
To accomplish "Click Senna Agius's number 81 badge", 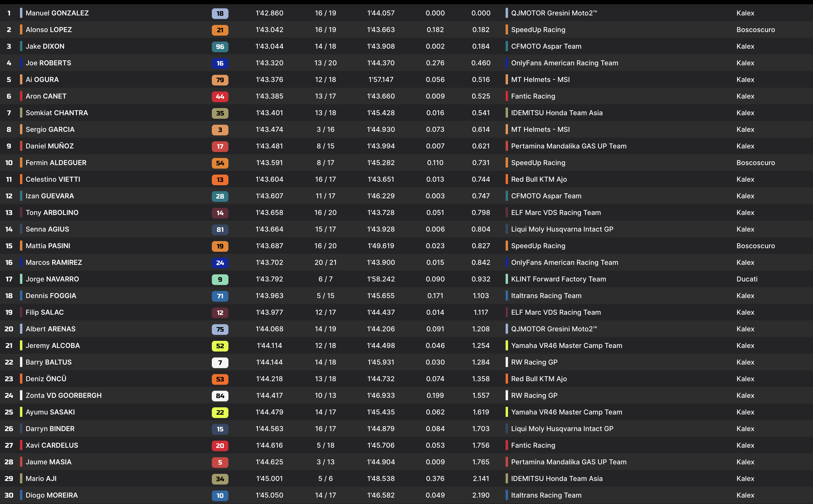I will click(220, 230).
